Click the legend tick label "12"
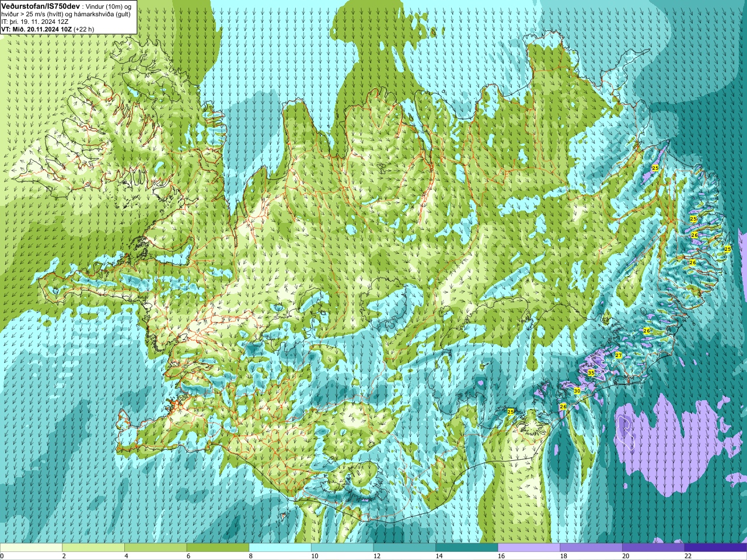The width and height of the screenshot is (747, 560). pyautogui.click(x=377, y=556)
